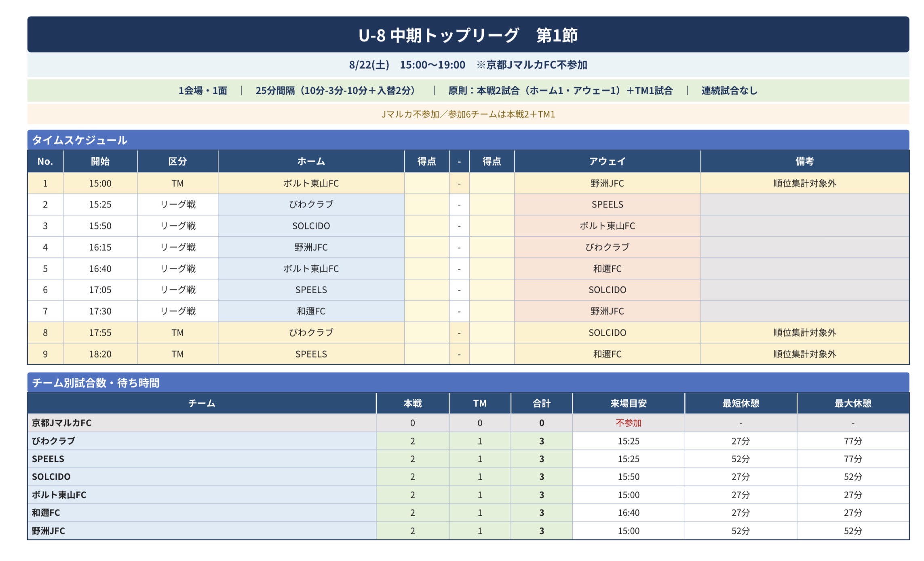924x561 pixels.
Task: Click the 18:20 start time cell
Action: coord(100,354)
